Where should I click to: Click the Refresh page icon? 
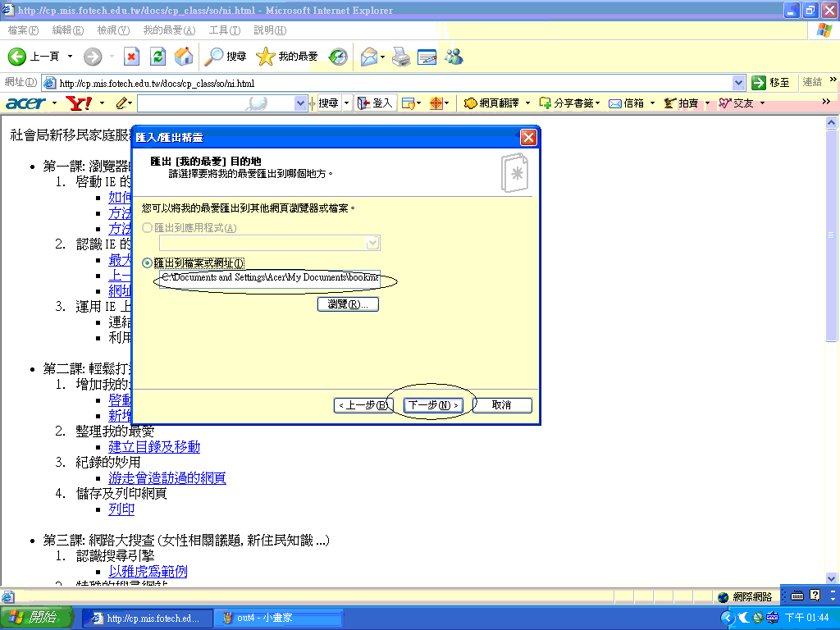(x=158, y=57)
